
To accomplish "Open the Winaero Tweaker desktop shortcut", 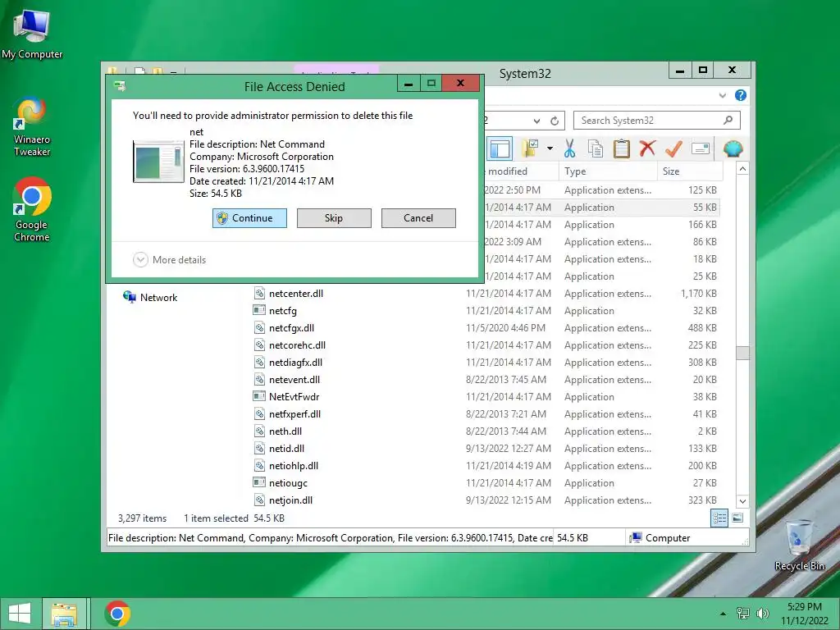I will click(x=32, y=126).
